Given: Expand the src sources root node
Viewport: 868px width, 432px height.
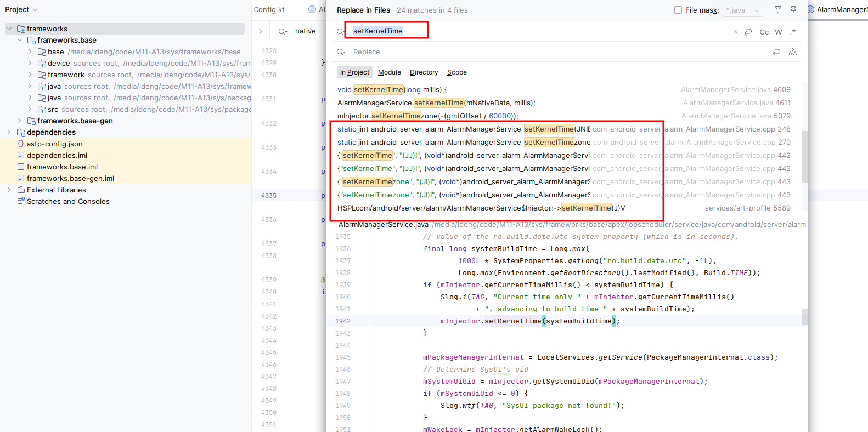Looking at the screenshot, I should [x=30, y=109].
